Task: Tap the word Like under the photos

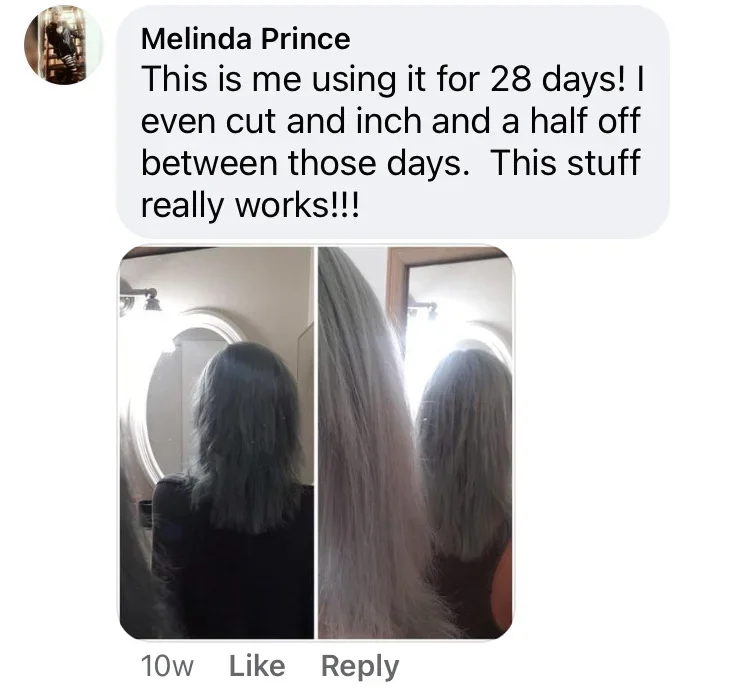Action: coord(257,666)
